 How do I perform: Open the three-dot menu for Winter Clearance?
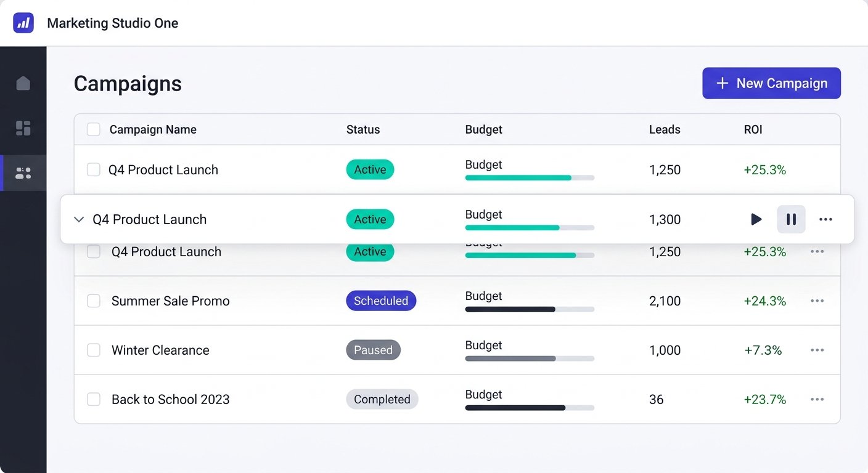(x=817, y=350)
